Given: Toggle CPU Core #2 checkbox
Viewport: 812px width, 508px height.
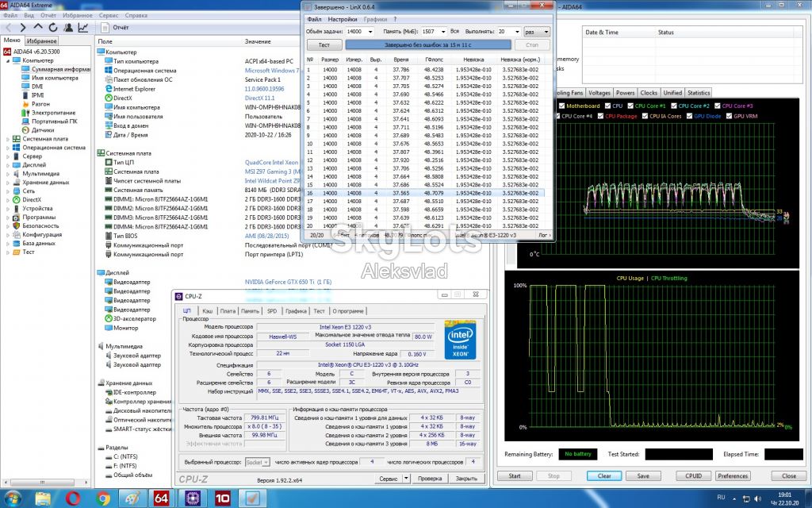Looking at the screenshot, I should [674, 106].
